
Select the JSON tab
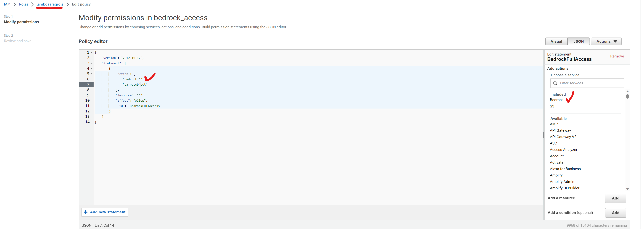coord(579,41)
